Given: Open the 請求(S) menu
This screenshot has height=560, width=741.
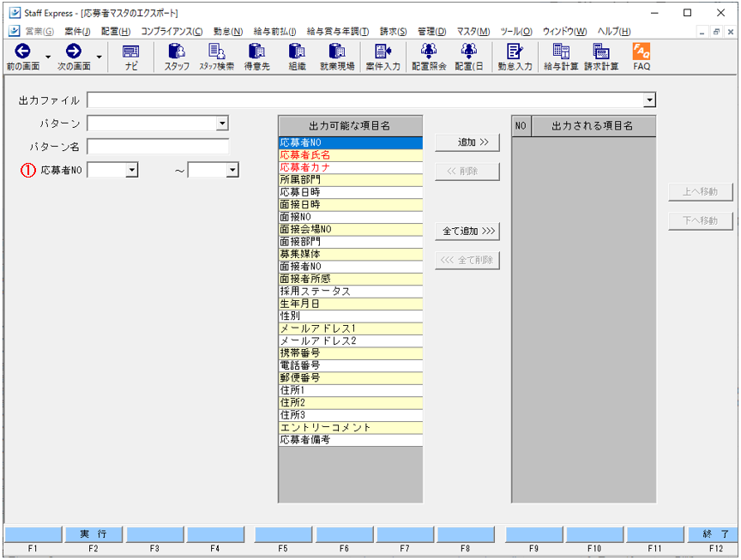Looking at the screenshot, I should pos(393,32).
